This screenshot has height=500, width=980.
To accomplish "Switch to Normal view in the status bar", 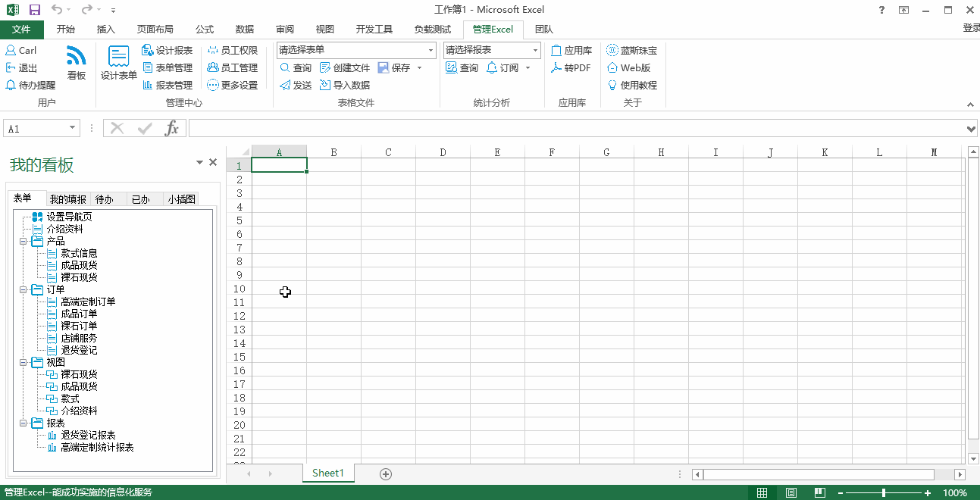I will 762,492.
